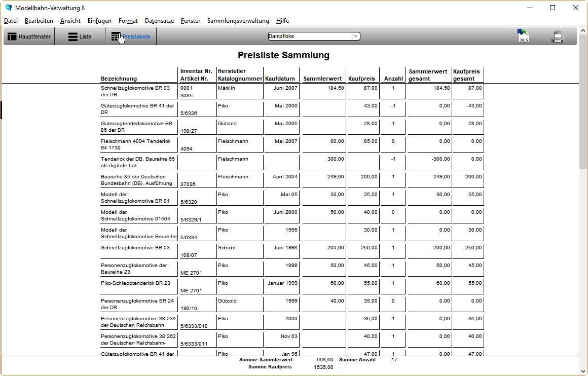Open the Hilfe menu
Screen dimensions: 588x376
[282, 21]
